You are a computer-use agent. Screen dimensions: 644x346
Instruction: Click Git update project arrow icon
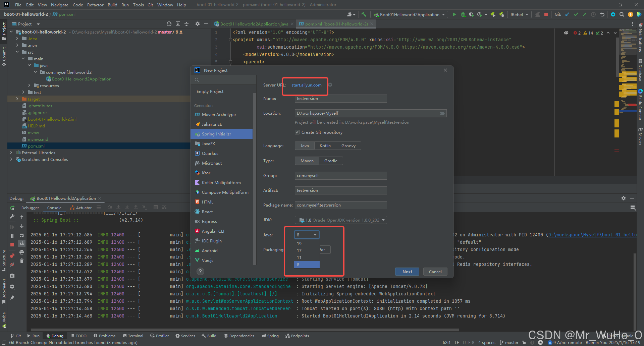pos(567,14)
